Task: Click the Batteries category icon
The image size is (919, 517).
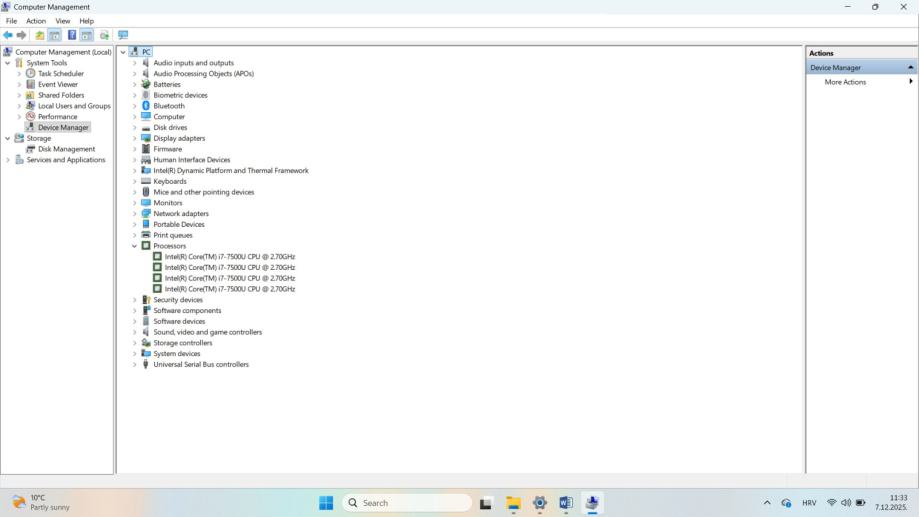Action: pos(146,84)
